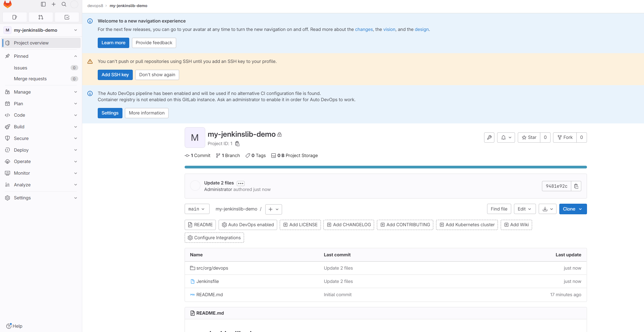The width and height of the screenshot is (644, 332).
Task: Copy commit SHA 9481e92c
Action: click(576, 186)
